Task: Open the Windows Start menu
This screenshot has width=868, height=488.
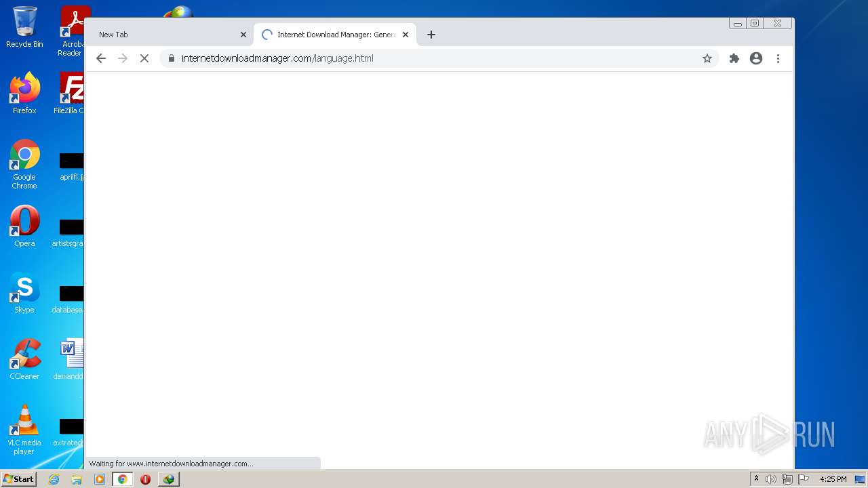Action: pos(18,479)
